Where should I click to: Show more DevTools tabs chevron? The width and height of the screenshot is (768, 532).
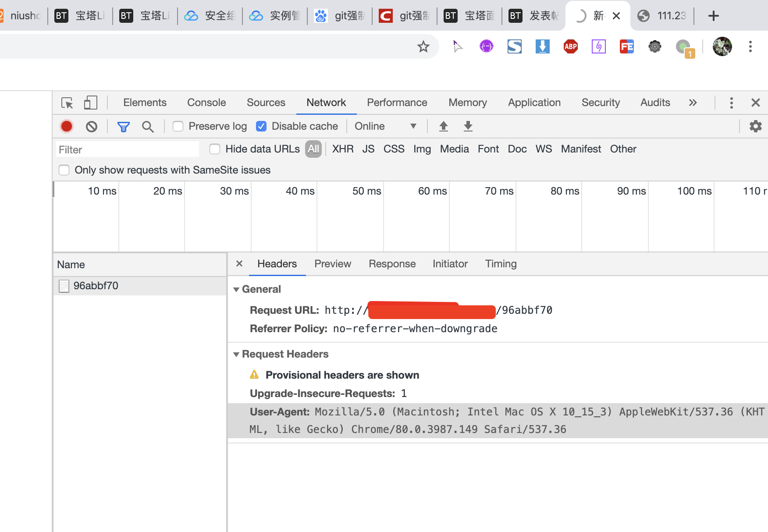click(693, 103)
